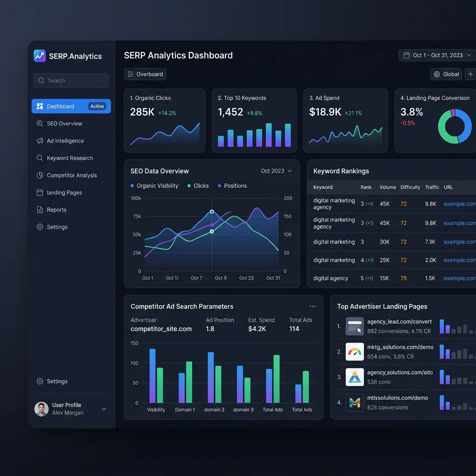Screen dimensions: 476x476
Task: Click the SEO Overview icon
Action: click(x=40, y=124)
